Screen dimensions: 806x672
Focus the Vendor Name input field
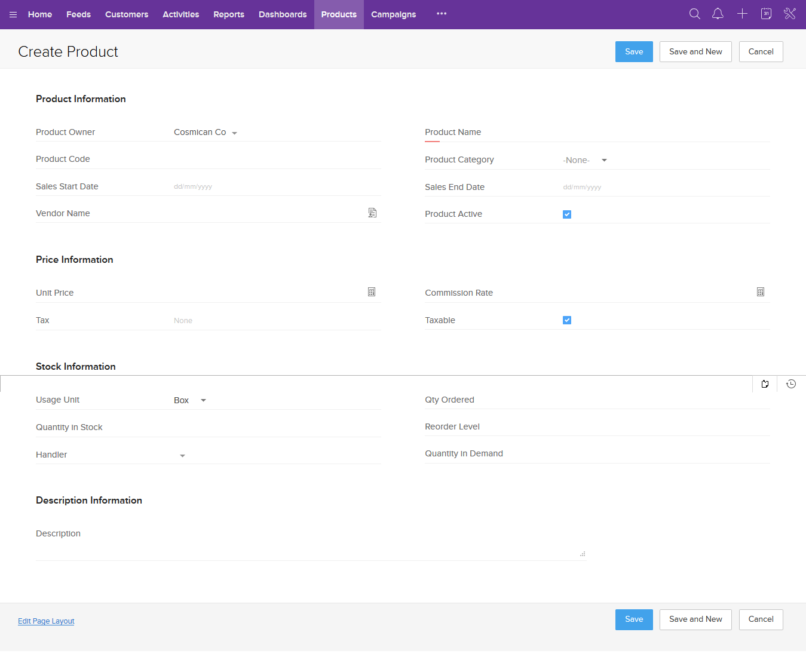pyautogui.click(x=269, y=213)
